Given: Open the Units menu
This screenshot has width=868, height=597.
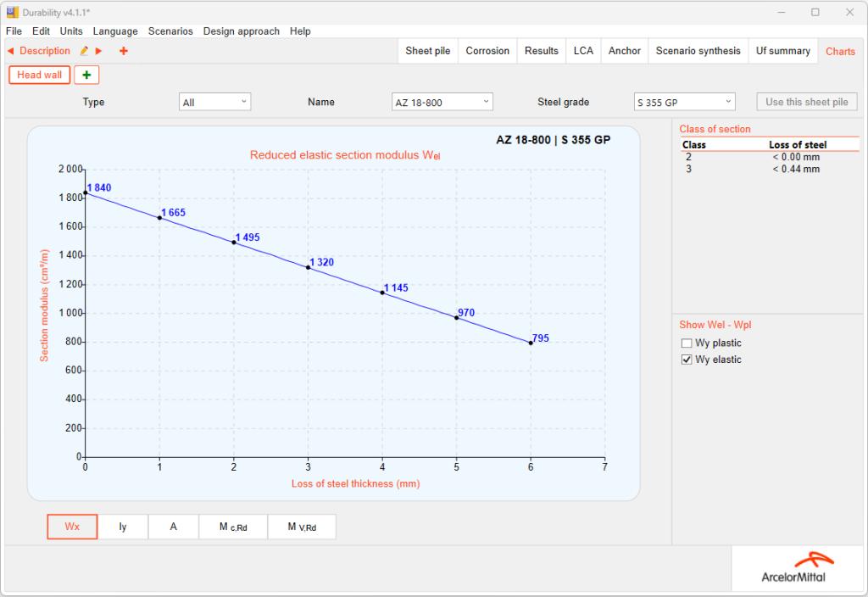Looking at the screenshot, I should 71,31.
